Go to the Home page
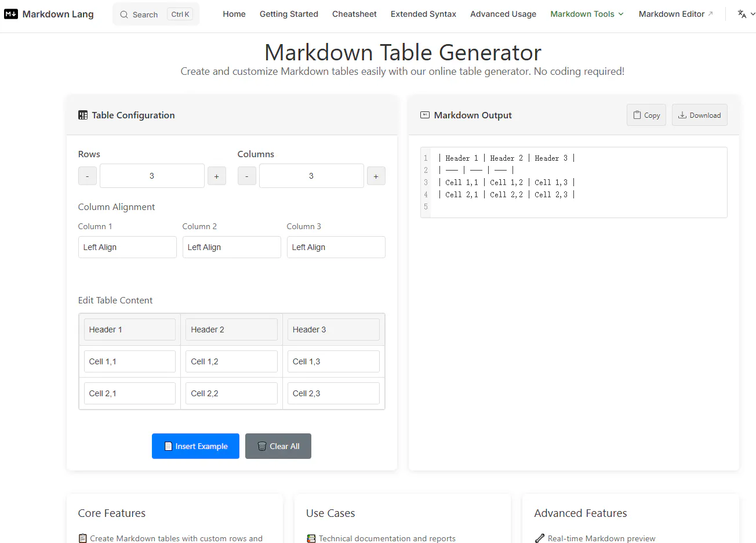Image resolution: width=756 pixels, height=543 pixels. (234, 14)
